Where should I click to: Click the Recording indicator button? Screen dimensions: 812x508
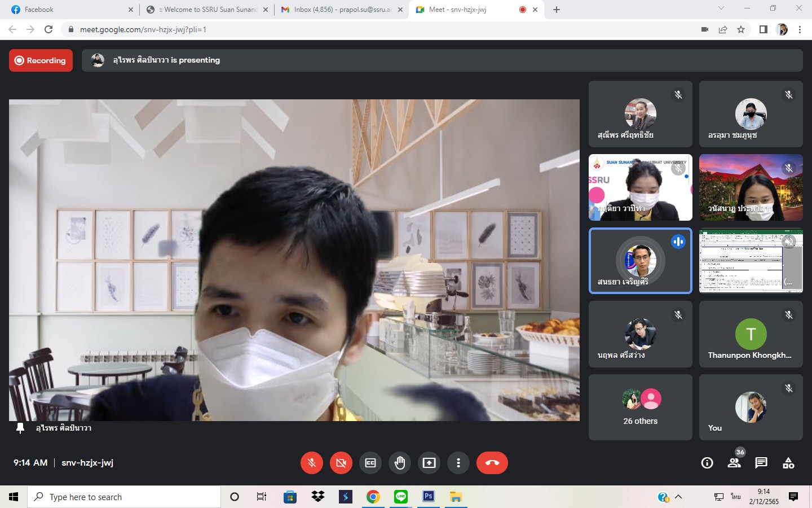click(x=41, y=60)
